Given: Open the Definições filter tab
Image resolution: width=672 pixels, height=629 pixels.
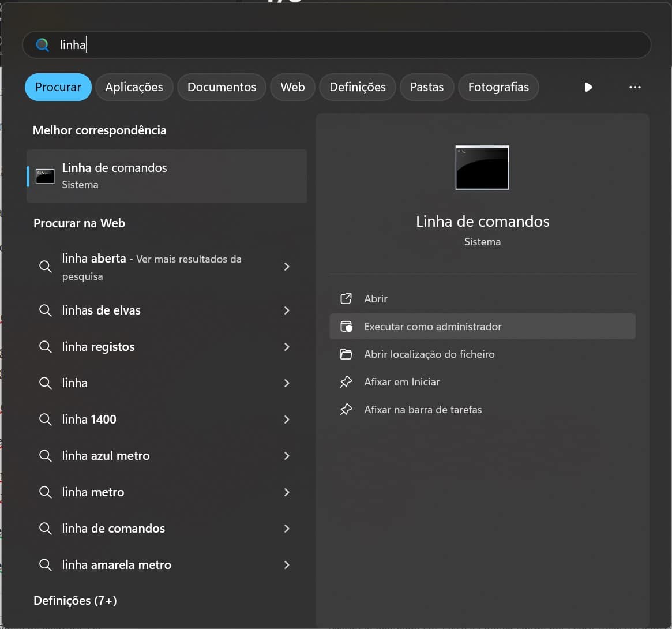Looking at the screenshot, I should pos(357,87).
